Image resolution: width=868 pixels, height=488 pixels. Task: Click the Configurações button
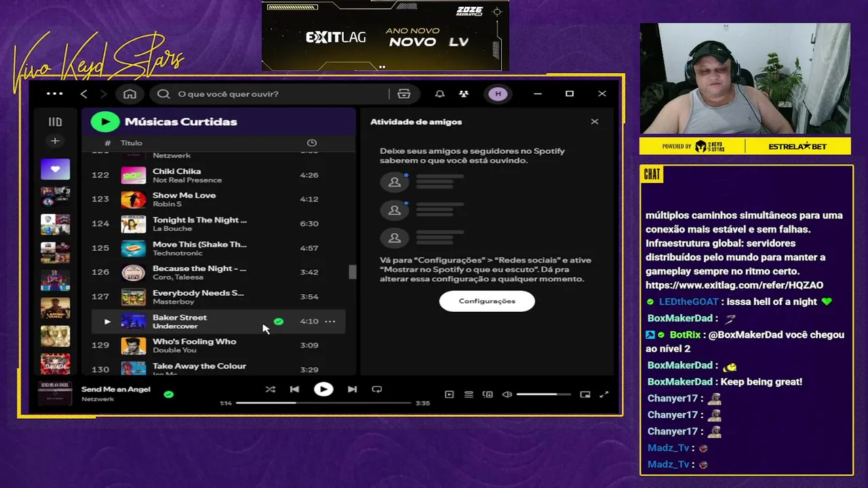pyautogui.click(x=487, y=301)
